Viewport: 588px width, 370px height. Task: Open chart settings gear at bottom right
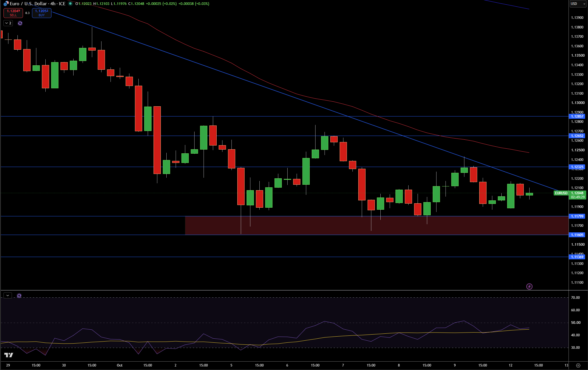coord(578,365)
